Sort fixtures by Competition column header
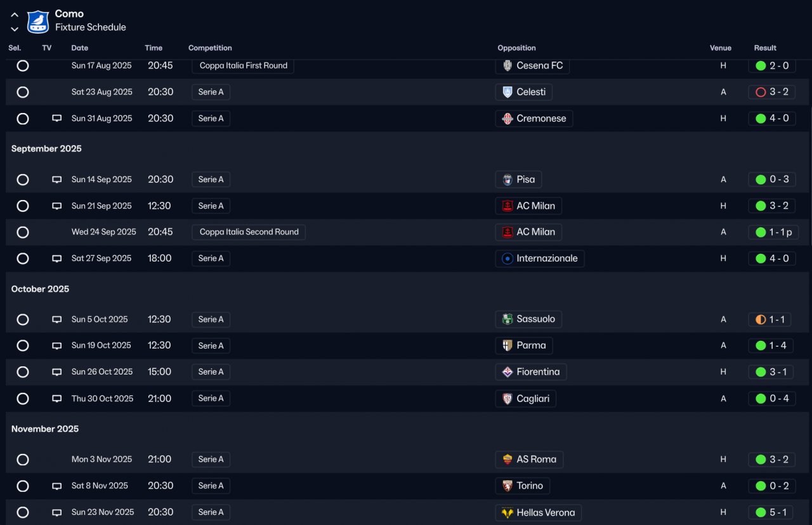Image resolution: width=812 pixels, height=525 pixels. point(210,48)
